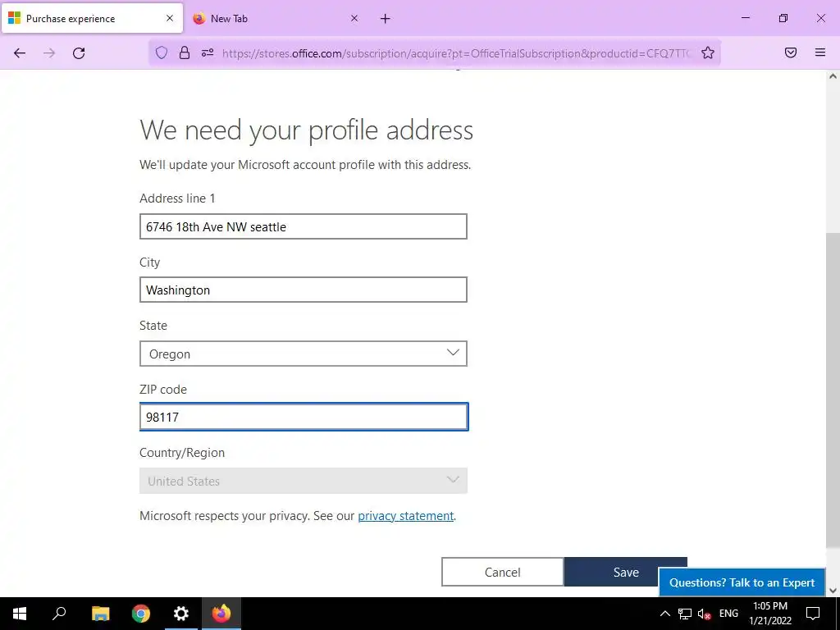This screenshot has width=840, height=630.
Task: Close the New Tab tab
Action: (354, 18)
